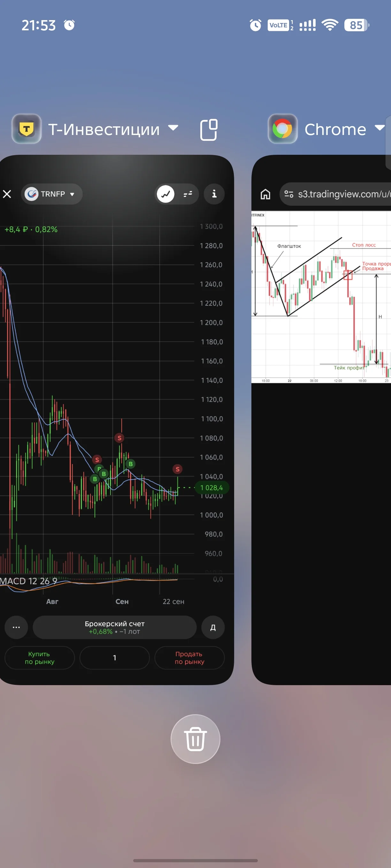Open the three-dots more options button
Image resolution: width=391 pixels, height=868 pixels.
16,627
